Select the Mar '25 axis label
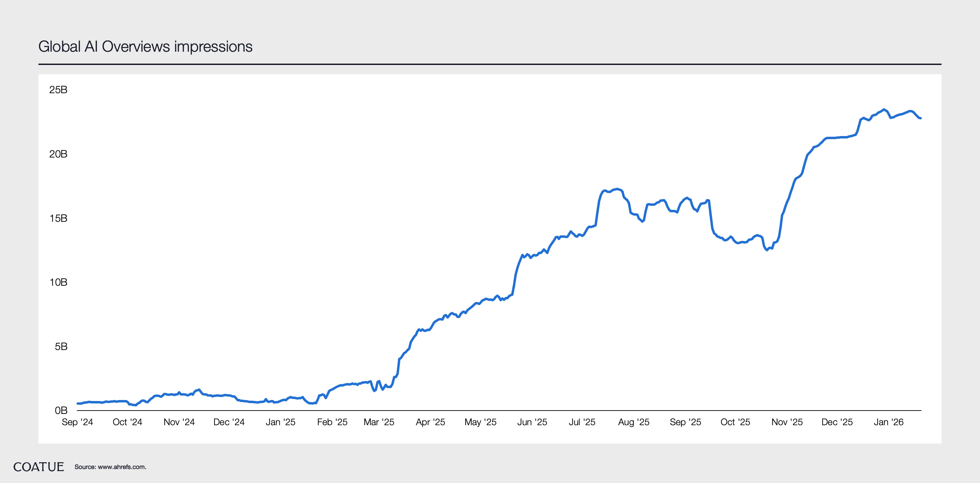Viewport: 980px width, 483px height. pyautogui.click(x=378, y=422)
